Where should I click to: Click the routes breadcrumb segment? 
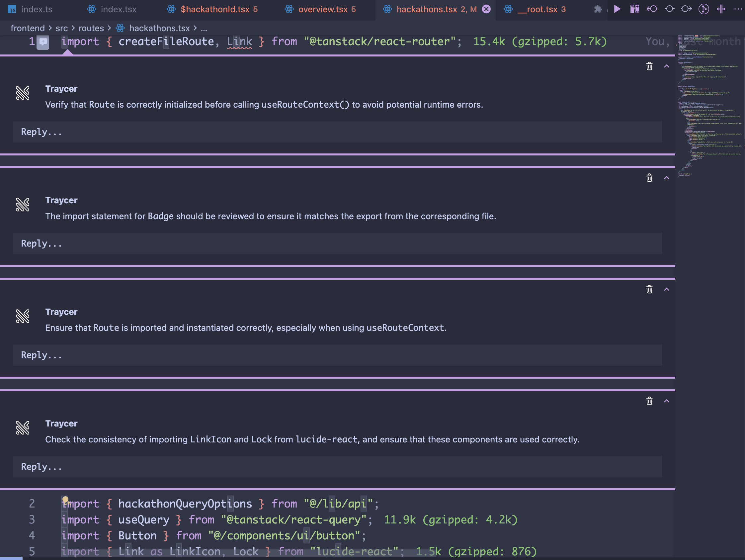91,28
